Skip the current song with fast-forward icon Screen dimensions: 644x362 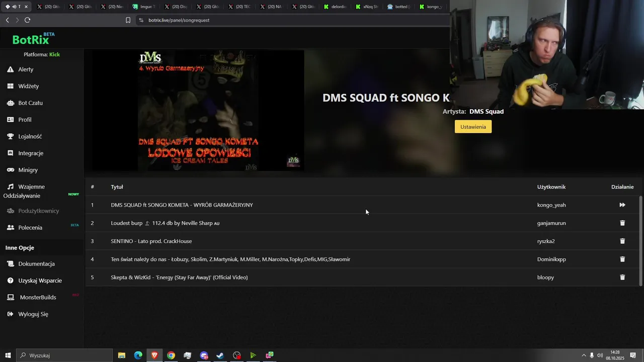click(x=622, y=205)
